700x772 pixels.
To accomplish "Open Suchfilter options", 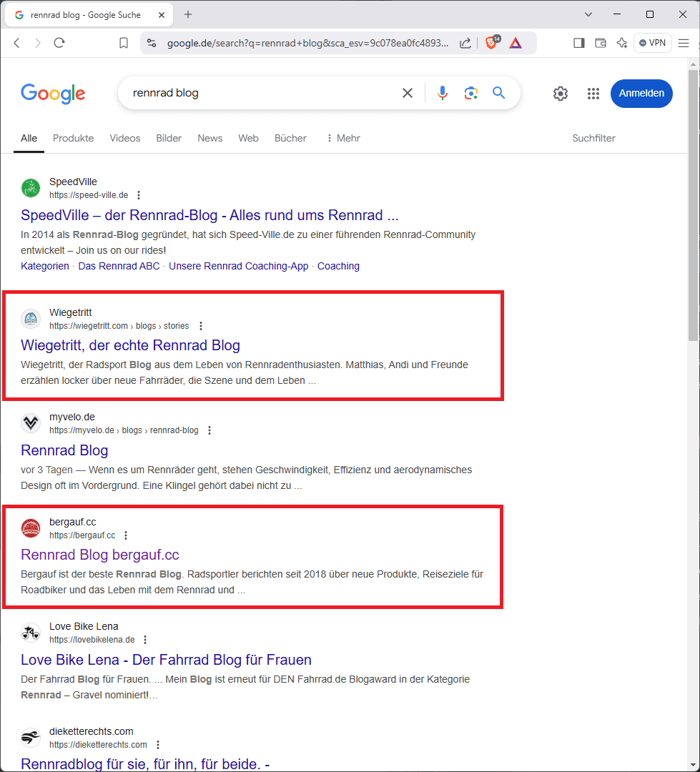I will point(593,138).
